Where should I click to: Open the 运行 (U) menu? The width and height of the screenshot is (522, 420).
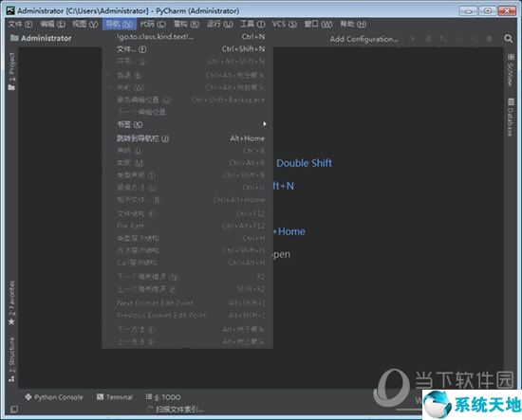click(x=220, y=24)
